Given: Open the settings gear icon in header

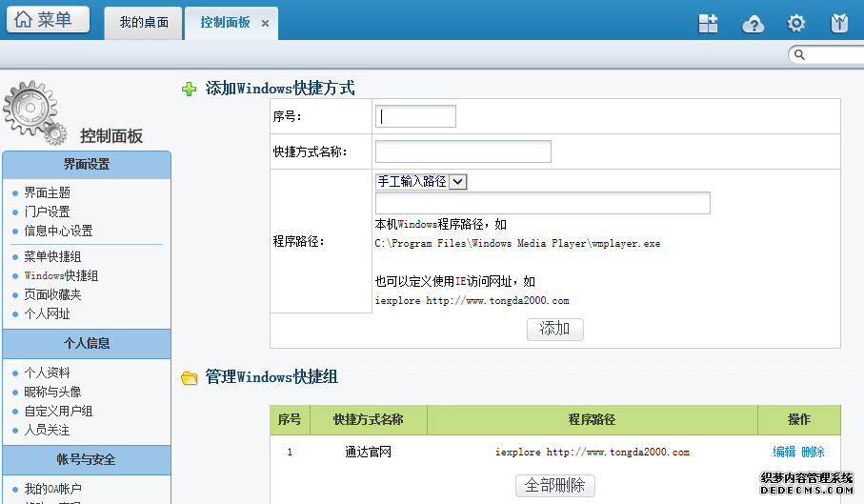Looking at the screenshot, I should 795,23.
